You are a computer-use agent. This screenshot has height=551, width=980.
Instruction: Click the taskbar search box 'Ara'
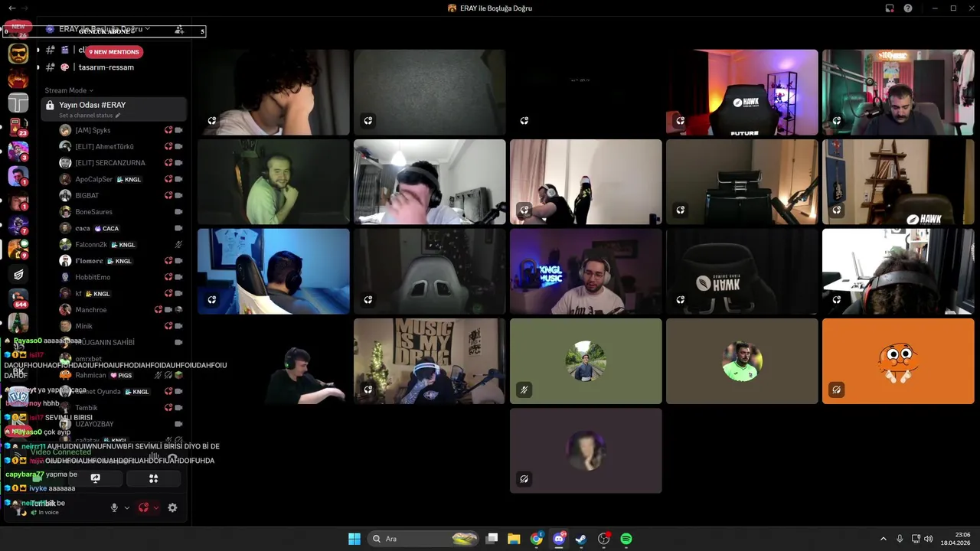[423, 539]
